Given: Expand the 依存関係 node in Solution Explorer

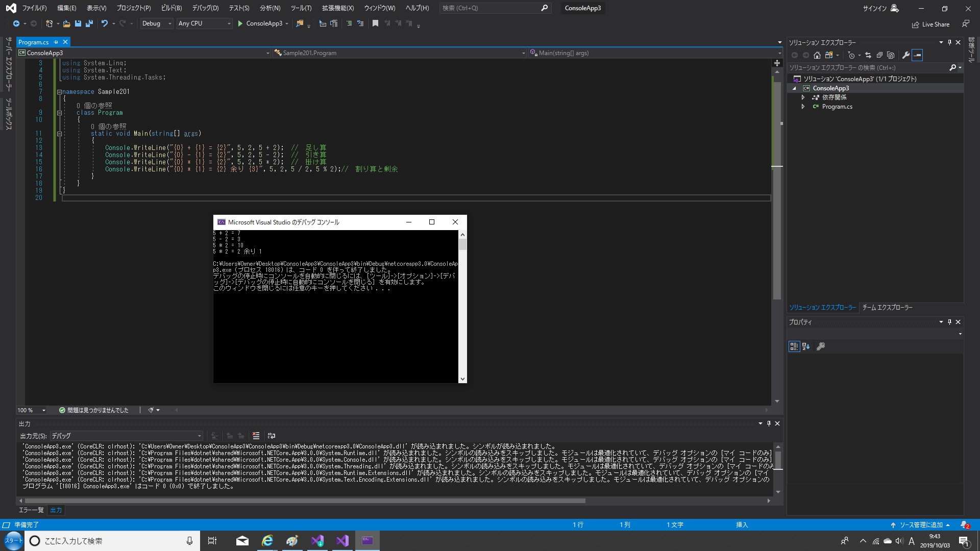Looking at the screenshot, I should 803,97.
